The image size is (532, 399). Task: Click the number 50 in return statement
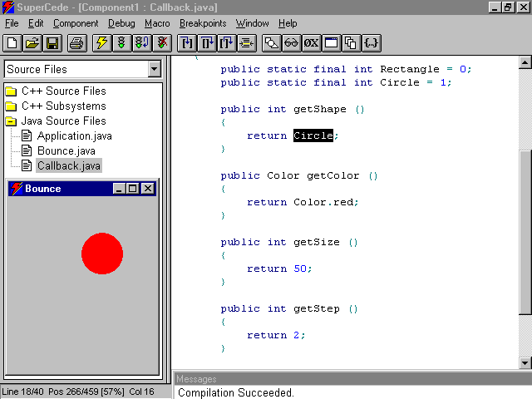300,268
